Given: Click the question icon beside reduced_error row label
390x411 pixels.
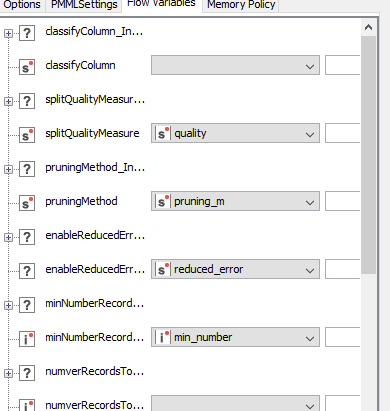Looking at the screenshot, I should (27, 271).
